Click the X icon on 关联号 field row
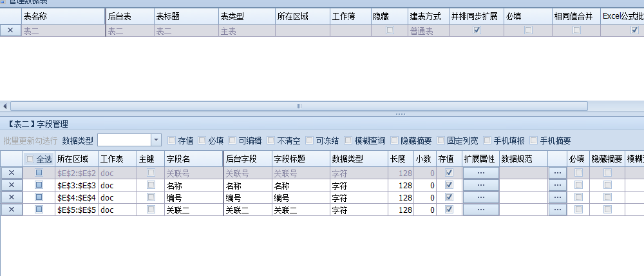644x276 pixels. (11, 173)
